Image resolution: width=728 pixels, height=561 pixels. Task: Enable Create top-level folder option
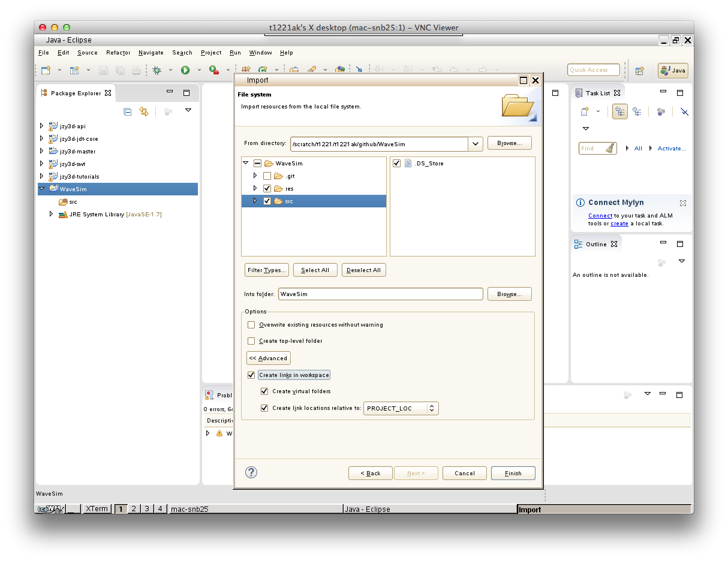click(x=251, y=341)
